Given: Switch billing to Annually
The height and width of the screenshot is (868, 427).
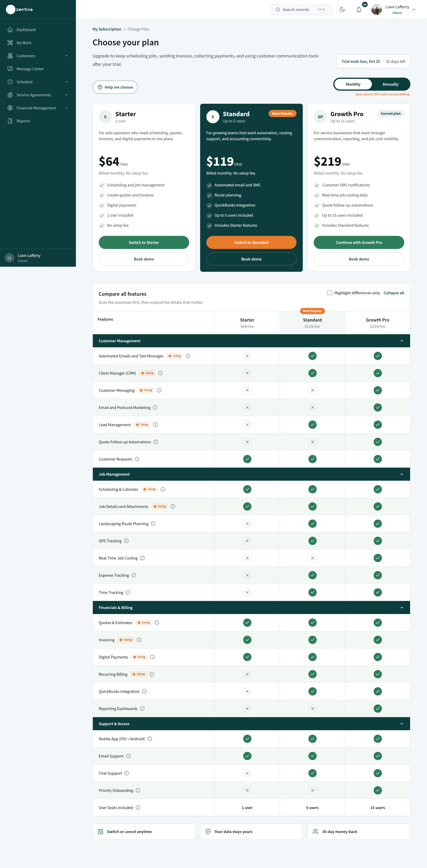Looking at the screenshot, I should [x=390, y=84].
